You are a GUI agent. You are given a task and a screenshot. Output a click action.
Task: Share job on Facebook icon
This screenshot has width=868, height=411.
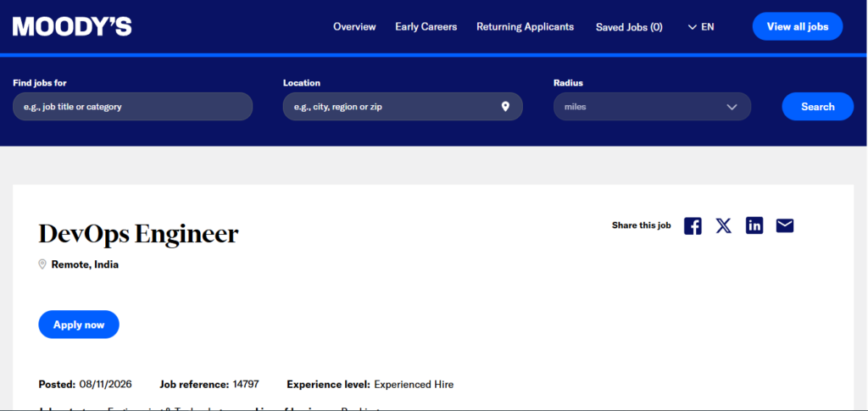[x=693, y=225]
